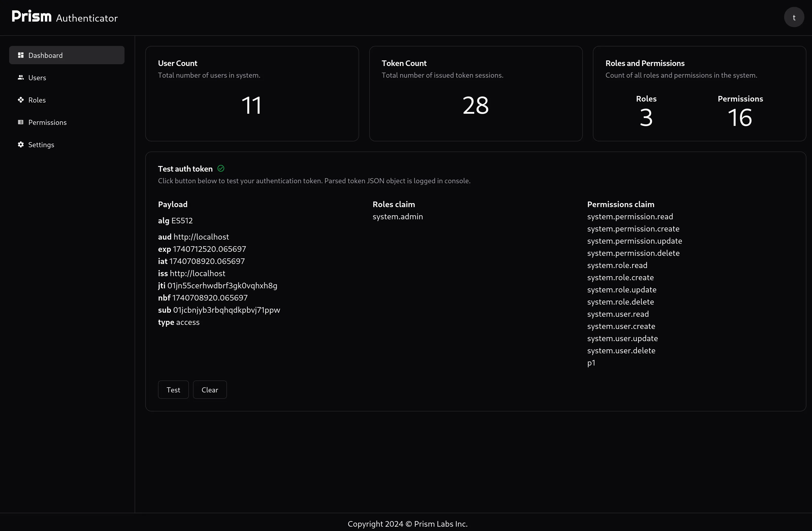Viewport: 812px width, 531px height.
Task: Click the p1 permission claim entry
Action: [x=591, y=363]
